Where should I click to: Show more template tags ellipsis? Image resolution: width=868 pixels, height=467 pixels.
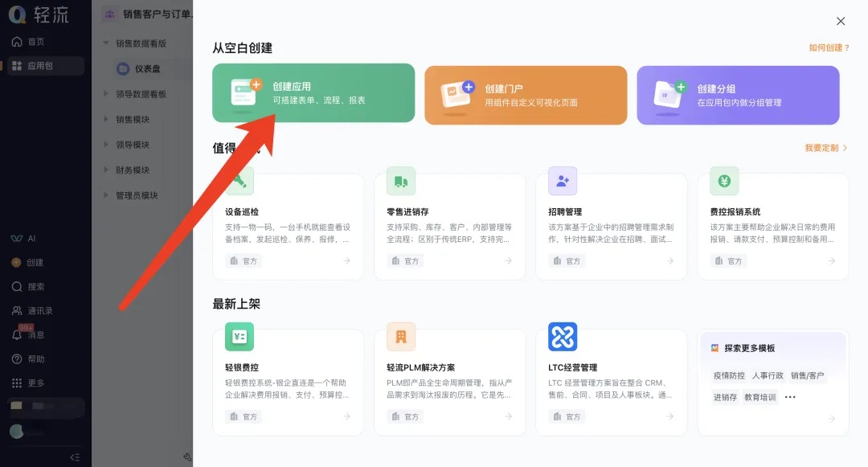[x=790, y=397]
